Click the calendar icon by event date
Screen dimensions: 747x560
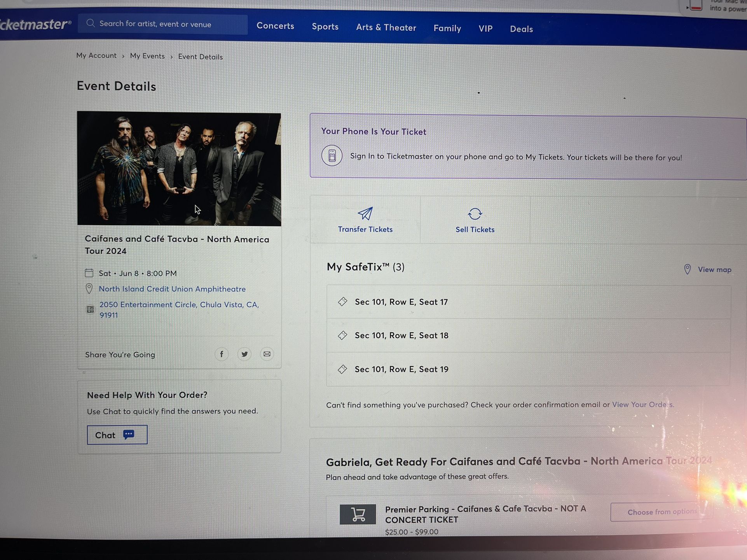point(89,273)
